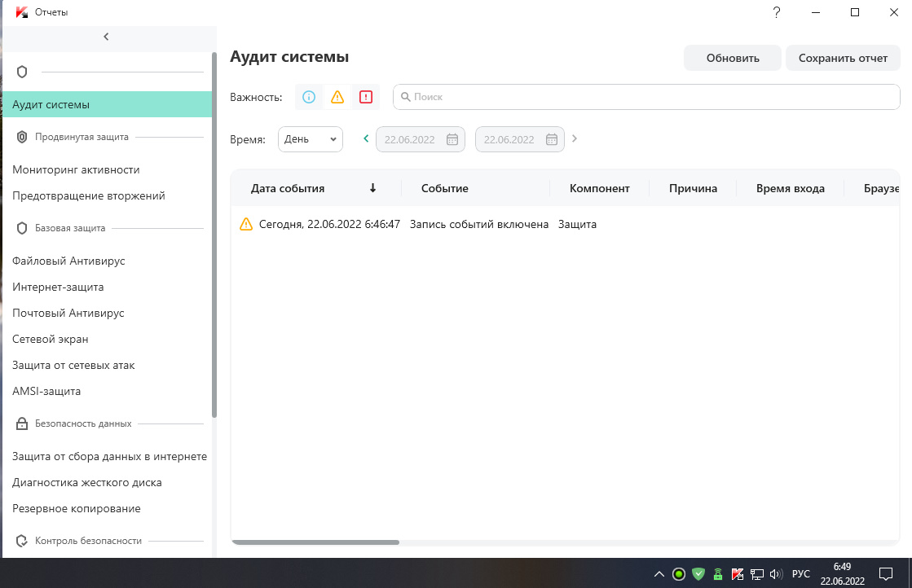Image resolution: width=912 pixels, height=588 pixels.
Task: Open Файловый Антивирус report
Action: tap(68, 261)
